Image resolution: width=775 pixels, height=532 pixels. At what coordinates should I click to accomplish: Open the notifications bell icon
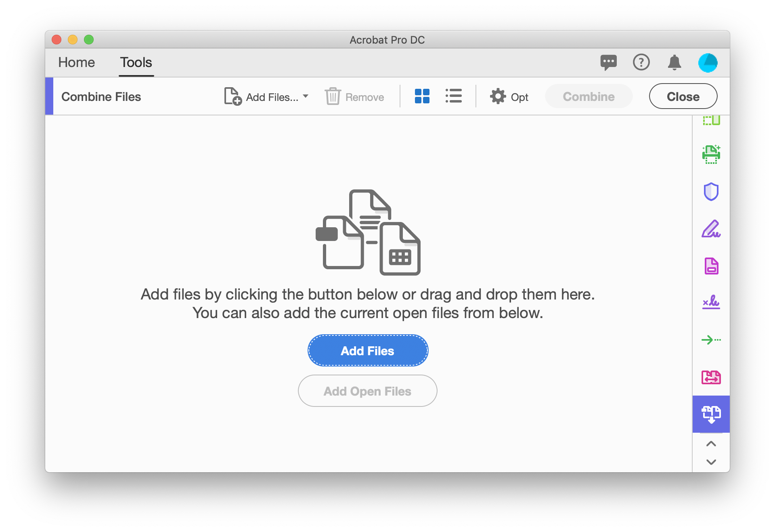pos(674,63)
